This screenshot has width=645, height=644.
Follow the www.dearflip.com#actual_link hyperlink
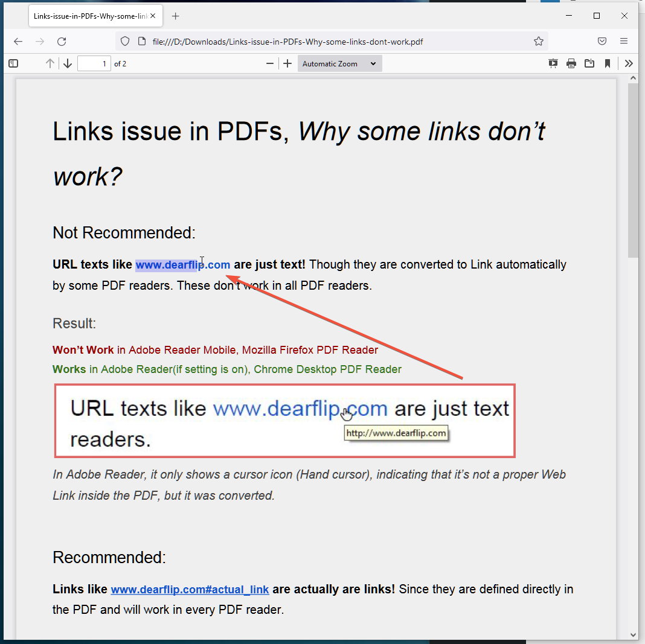(x=190, y=589)
